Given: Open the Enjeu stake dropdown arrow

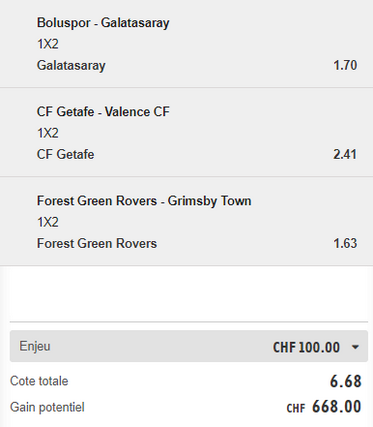Looking at the screenshot, I should (x=355, y=347).
